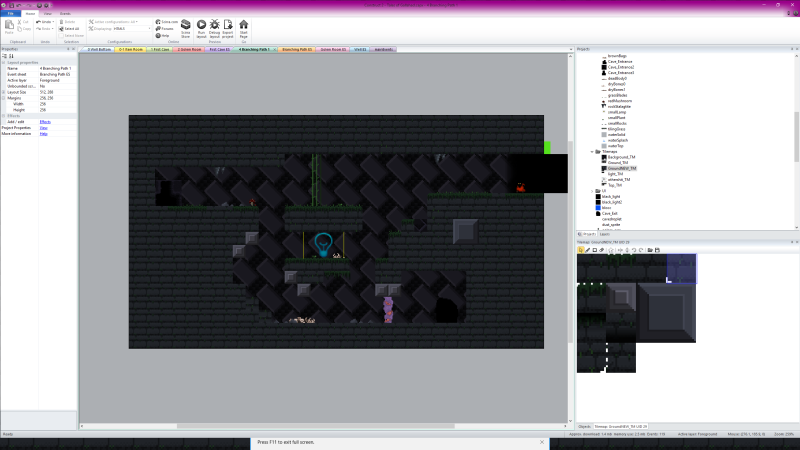Collapse the Effects section
The image size is (800, 450).
pyautogui.click(x=4, y=116)
